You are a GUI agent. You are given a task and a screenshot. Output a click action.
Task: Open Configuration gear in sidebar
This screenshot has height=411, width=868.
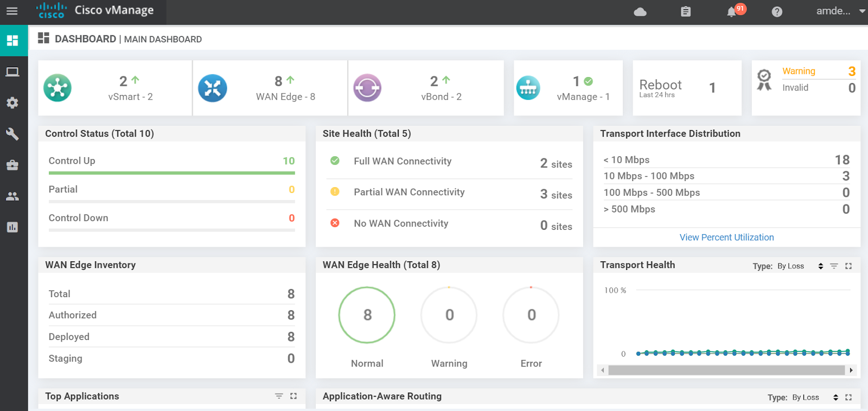[12, 103]
